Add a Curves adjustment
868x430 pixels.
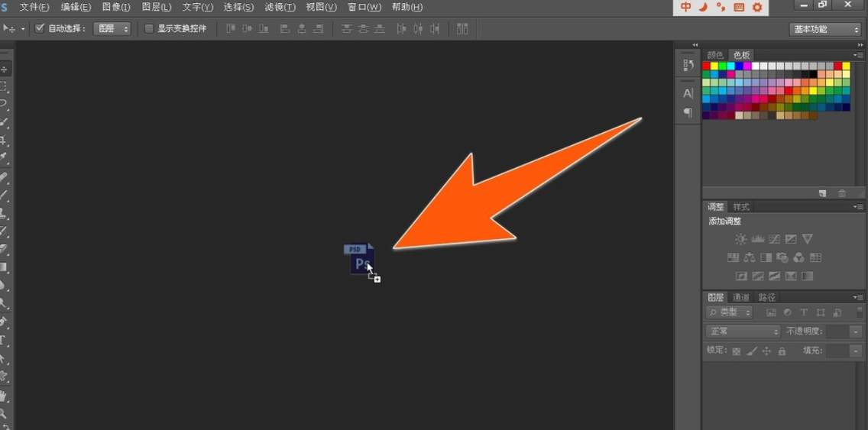click(x=775, y=239)
